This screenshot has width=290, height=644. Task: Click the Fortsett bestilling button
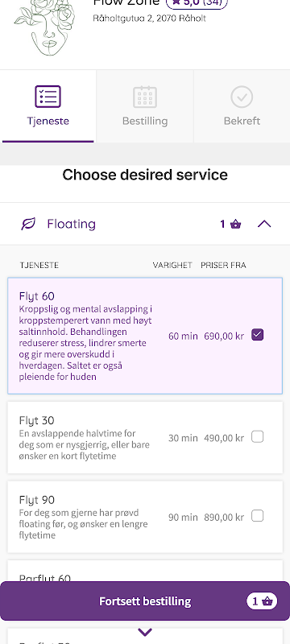[x=145, y=601]
